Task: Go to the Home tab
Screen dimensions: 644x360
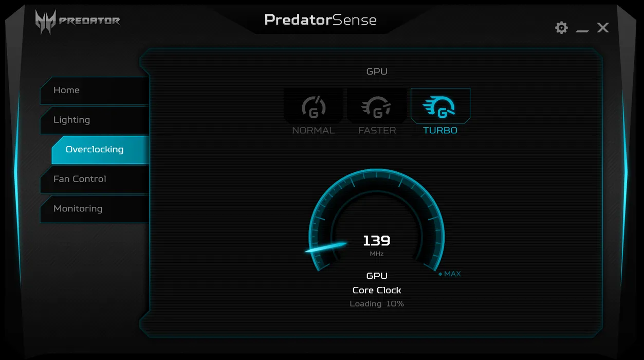Action: 95,91
